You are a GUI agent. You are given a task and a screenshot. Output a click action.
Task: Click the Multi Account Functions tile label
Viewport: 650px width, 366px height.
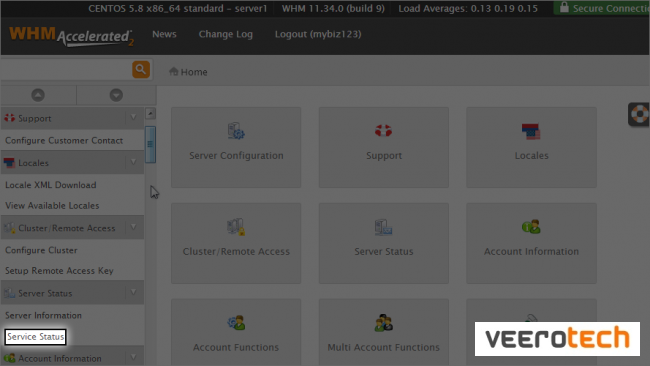[x=383, y=347]
